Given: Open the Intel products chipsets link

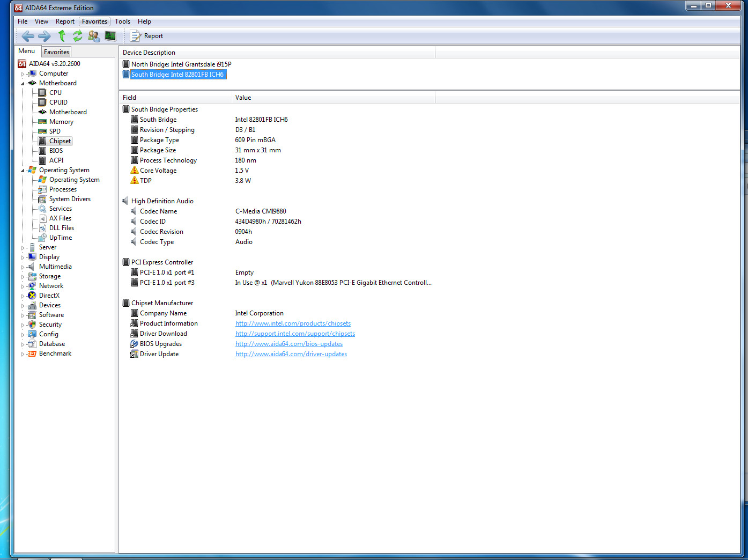Looking at the screenshot, I should coord(293,323).
